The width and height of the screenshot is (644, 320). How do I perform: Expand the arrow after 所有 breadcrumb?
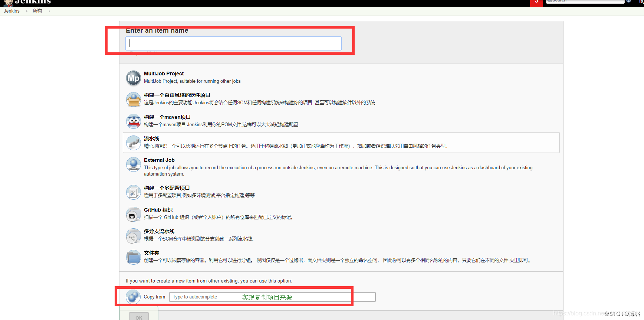click(x=49, y=11)
